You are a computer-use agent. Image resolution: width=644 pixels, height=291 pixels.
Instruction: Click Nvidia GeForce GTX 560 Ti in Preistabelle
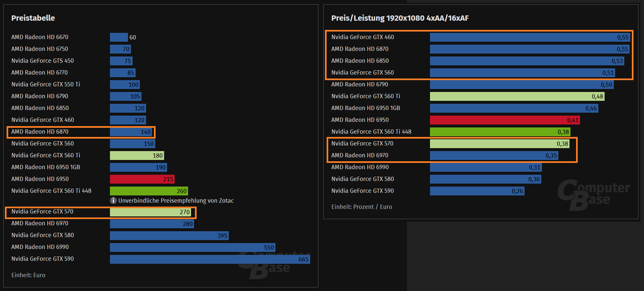coord(46,155)
